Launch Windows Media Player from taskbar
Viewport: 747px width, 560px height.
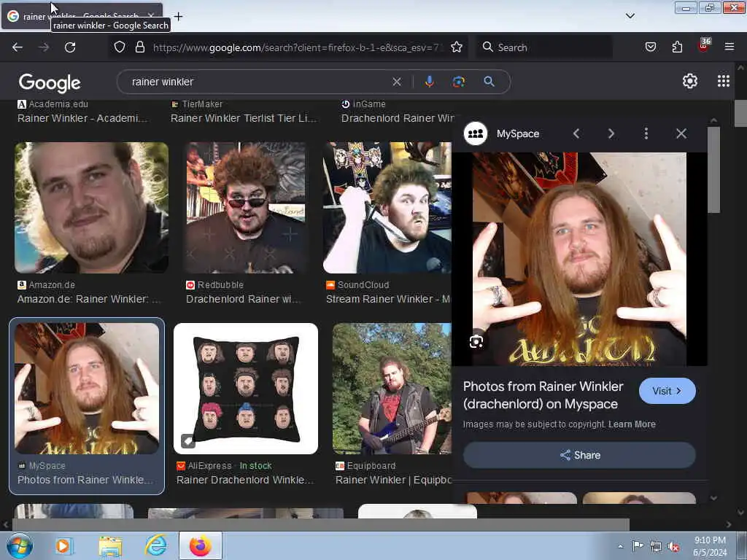[x=63, y=545]
